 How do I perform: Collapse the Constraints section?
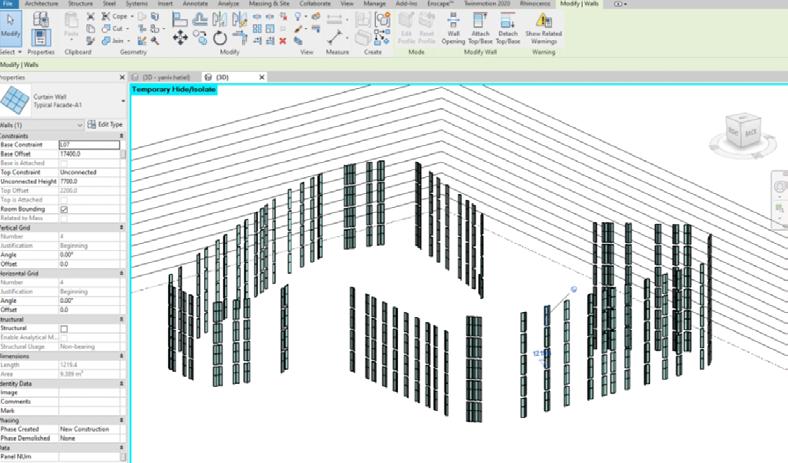pyautogui.click(x=122, y=136)
